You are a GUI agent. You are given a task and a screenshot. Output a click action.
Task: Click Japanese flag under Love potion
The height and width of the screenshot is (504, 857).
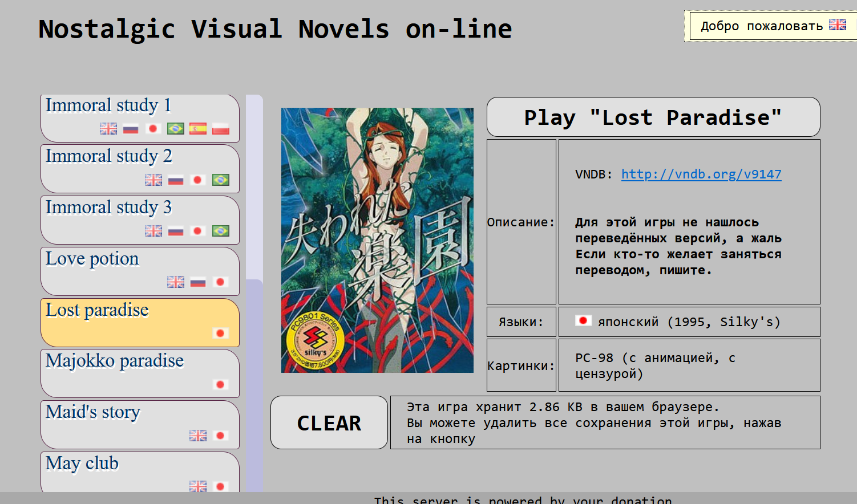[220, 282]
